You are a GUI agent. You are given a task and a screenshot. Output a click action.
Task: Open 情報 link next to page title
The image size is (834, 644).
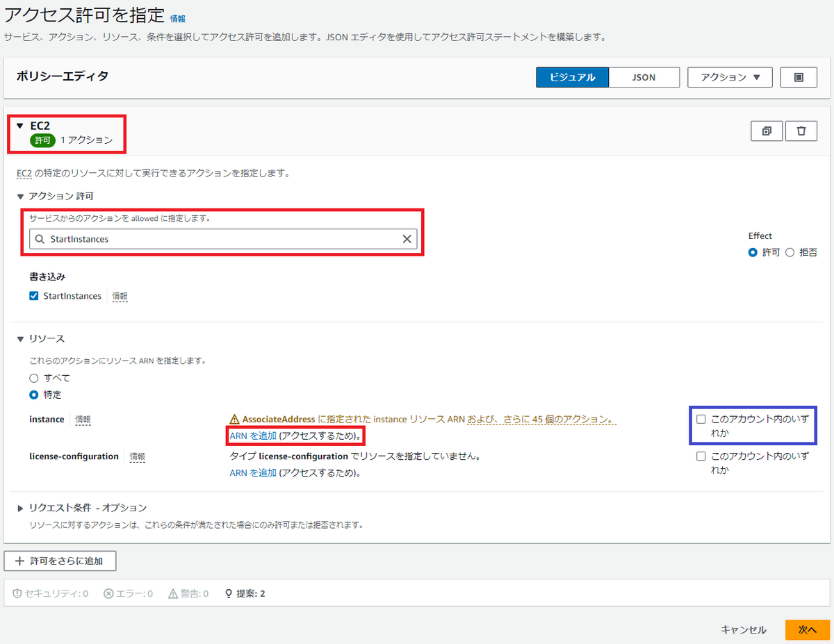coord(178,19)
